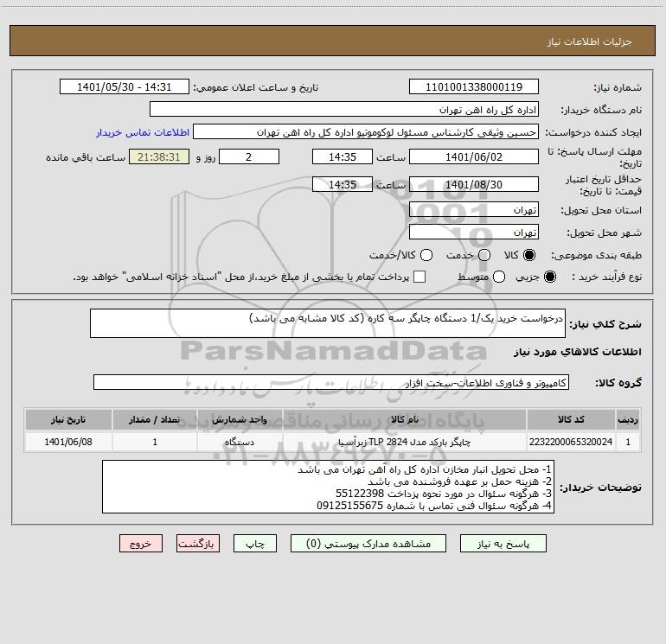Click the days remaining field showing 2

click(x=249, y=156)
